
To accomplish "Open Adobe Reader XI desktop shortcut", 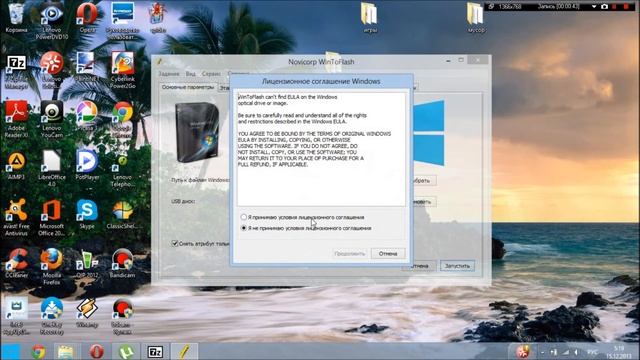I will coord(16,119).
